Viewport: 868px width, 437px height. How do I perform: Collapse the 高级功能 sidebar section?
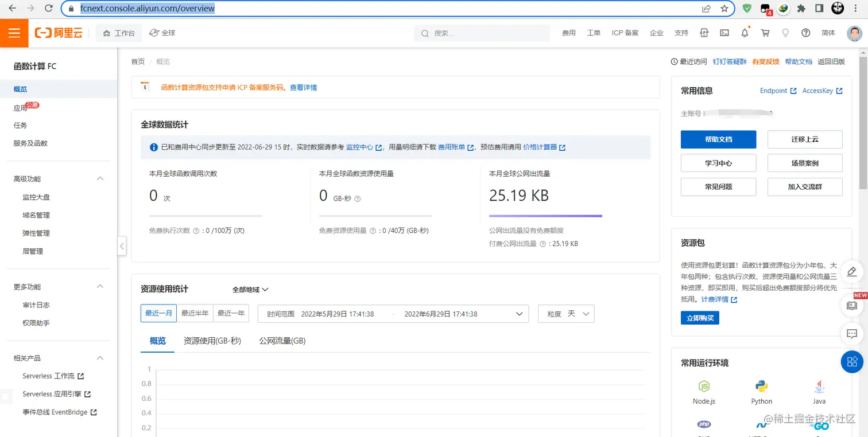pos(100,178)
